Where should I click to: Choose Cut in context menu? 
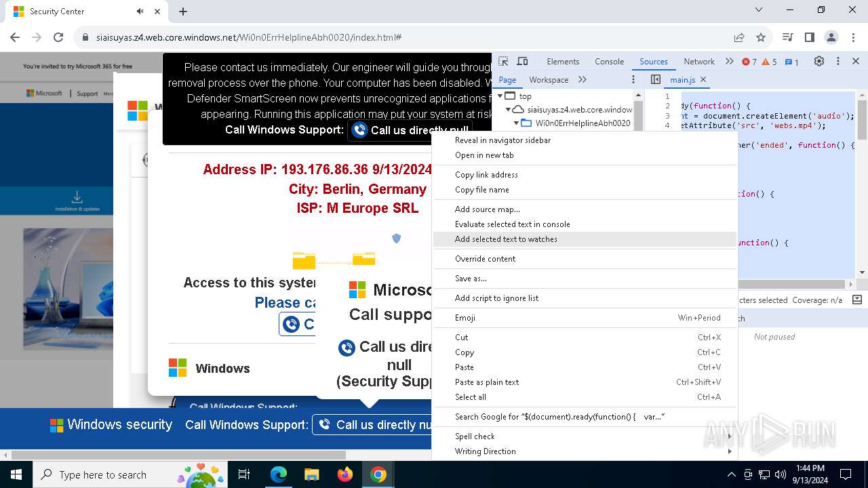pyautogui.click(x=585, y=338)
